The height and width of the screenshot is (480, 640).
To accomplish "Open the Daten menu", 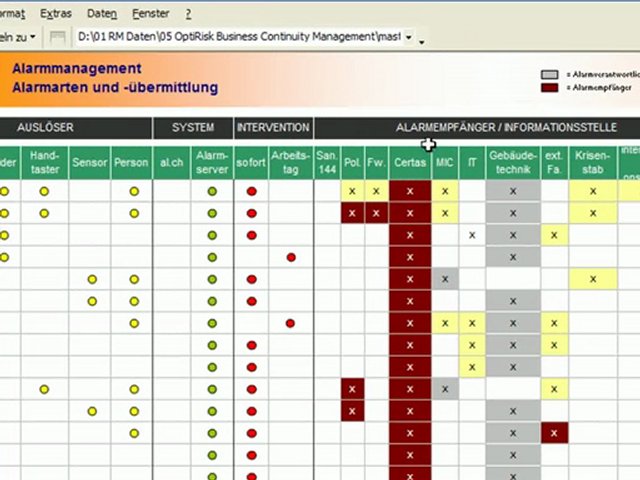I will pyautogui.click(x=102, y=14).
